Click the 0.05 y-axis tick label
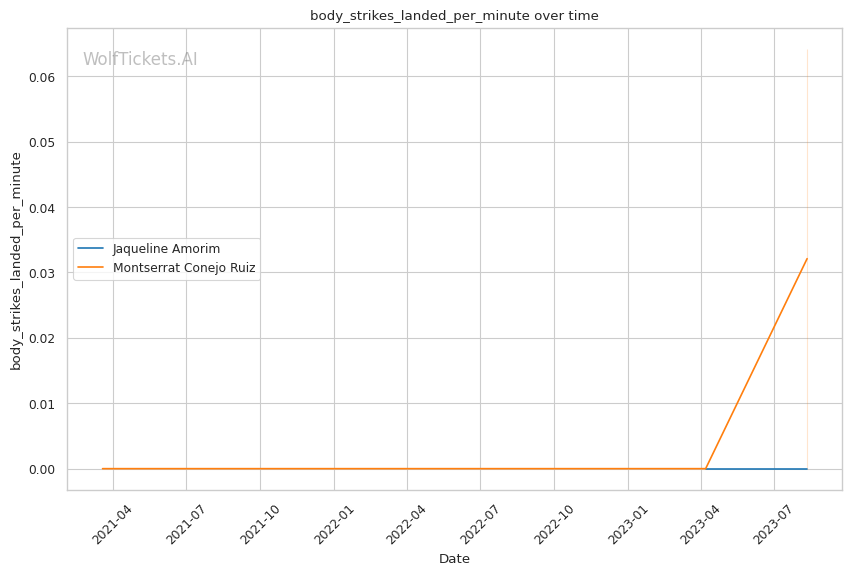This screenshot has height=575, width=852. coord(42,142)
